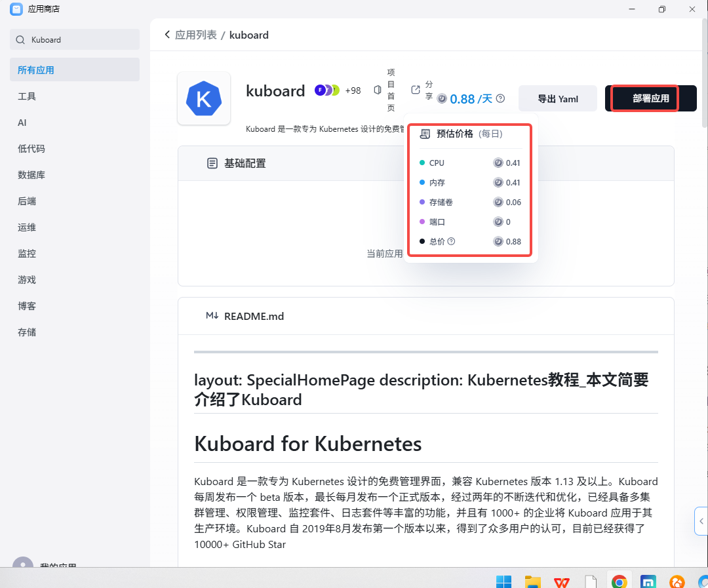This screenshot has width=708, height=588.
Task: Click the vertical scrollbar of the page
Action: pos(705,73)
